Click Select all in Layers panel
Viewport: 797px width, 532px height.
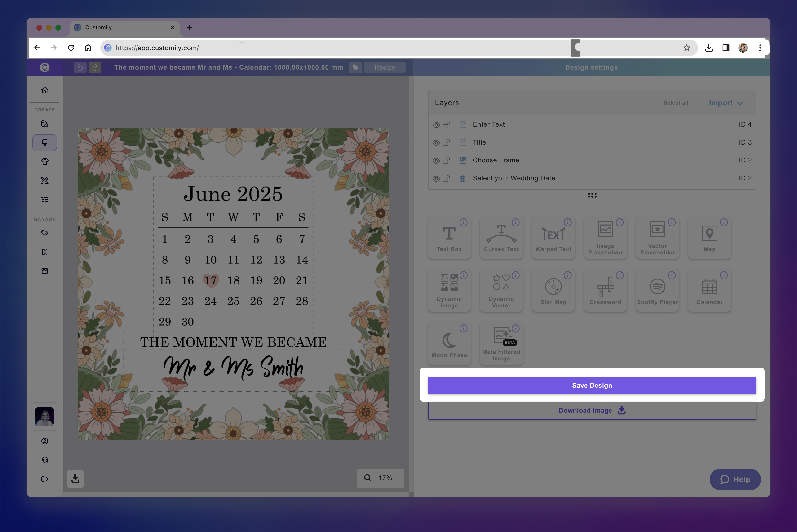tap(676, 103)
